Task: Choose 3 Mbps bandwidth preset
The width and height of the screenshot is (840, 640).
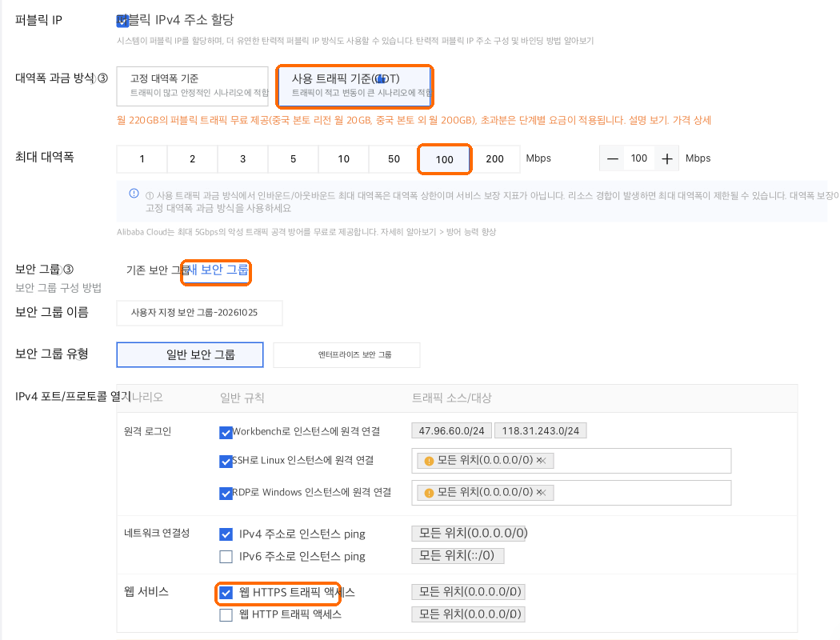Action: click(242, 158)
